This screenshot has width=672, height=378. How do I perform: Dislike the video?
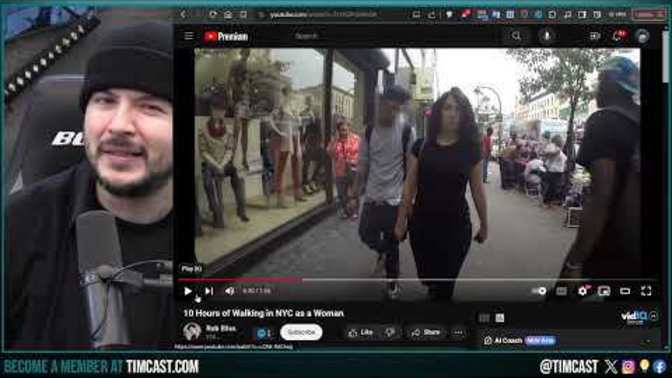click(390, 333)
